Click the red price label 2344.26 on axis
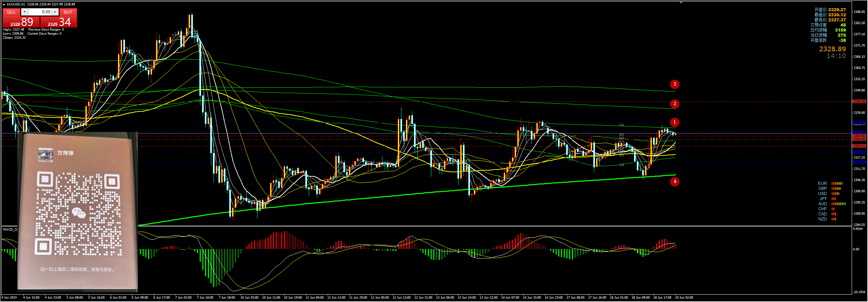Screen dimensions: 868x302 coord(859,102)
